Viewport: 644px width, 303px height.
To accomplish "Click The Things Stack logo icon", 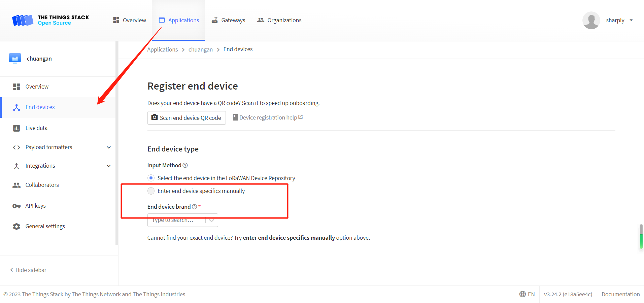I will 23,20.
